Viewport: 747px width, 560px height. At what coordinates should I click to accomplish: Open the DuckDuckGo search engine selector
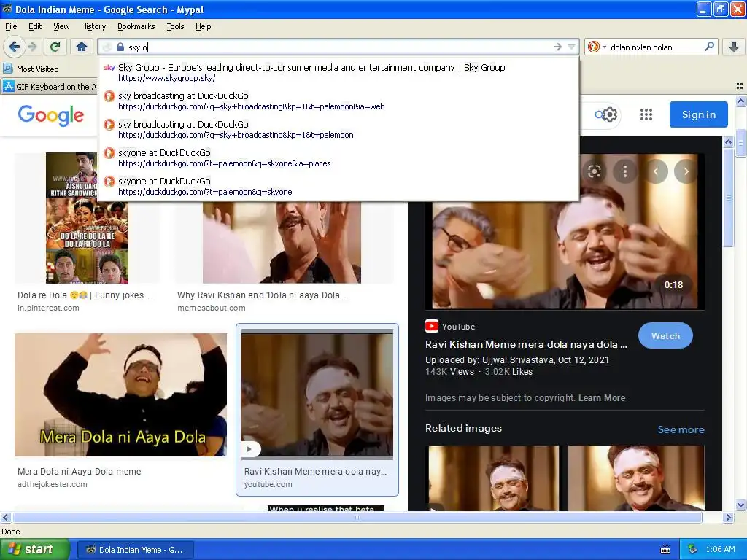coord(597,47)
